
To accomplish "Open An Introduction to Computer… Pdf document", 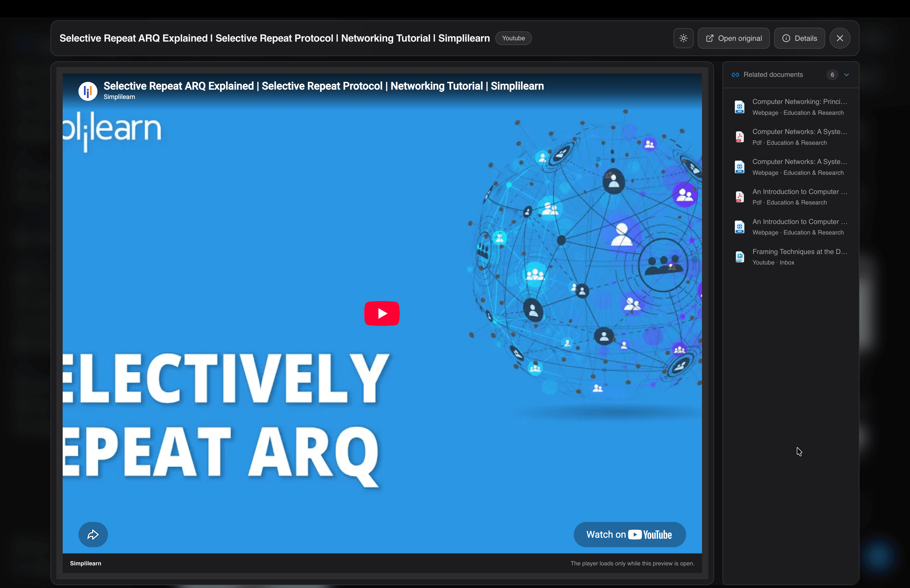I will tap(790, 197).
